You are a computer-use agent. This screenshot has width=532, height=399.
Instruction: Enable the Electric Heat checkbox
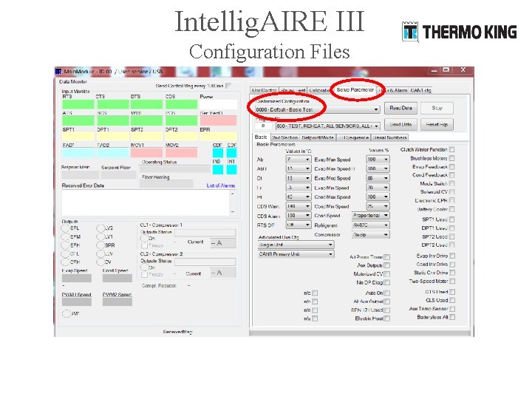pyautogui.click(x=387, y=318)
